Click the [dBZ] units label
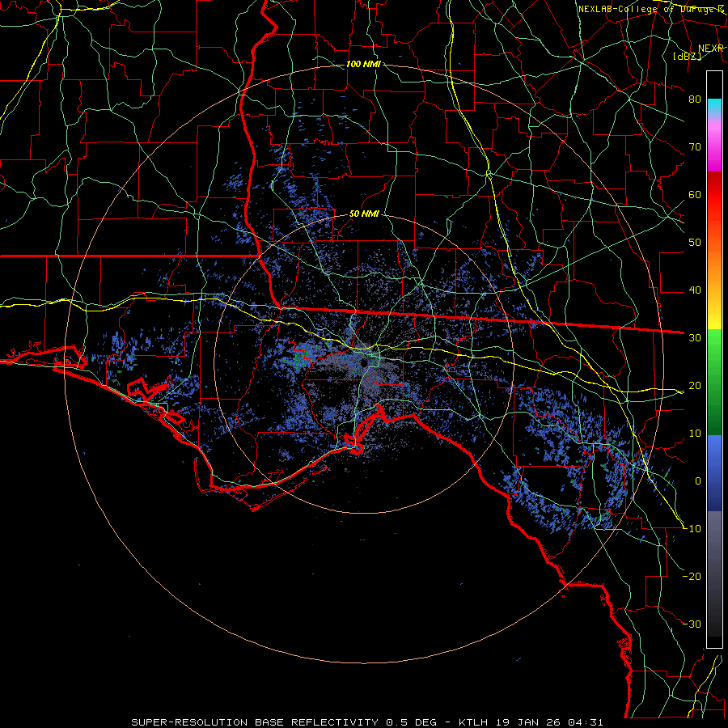 687,56
